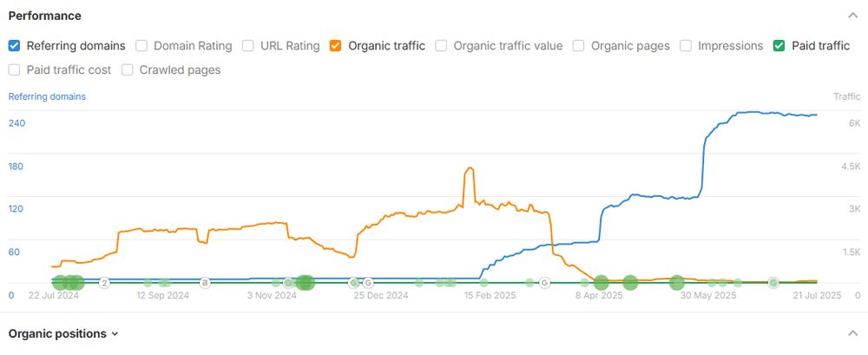868x355 pixels.
Task: Select the Crawled pages checkbox
Action: point(128,70)
